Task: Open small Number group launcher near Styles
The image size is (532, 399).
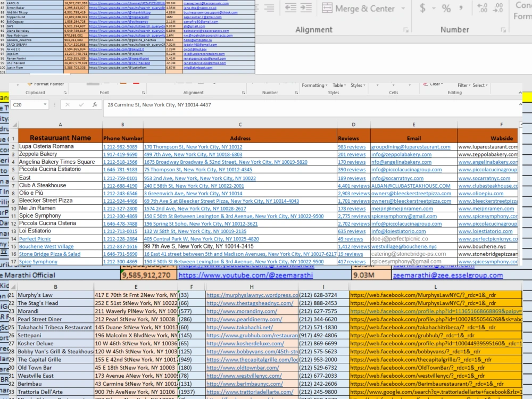Action: pos(296,93)
